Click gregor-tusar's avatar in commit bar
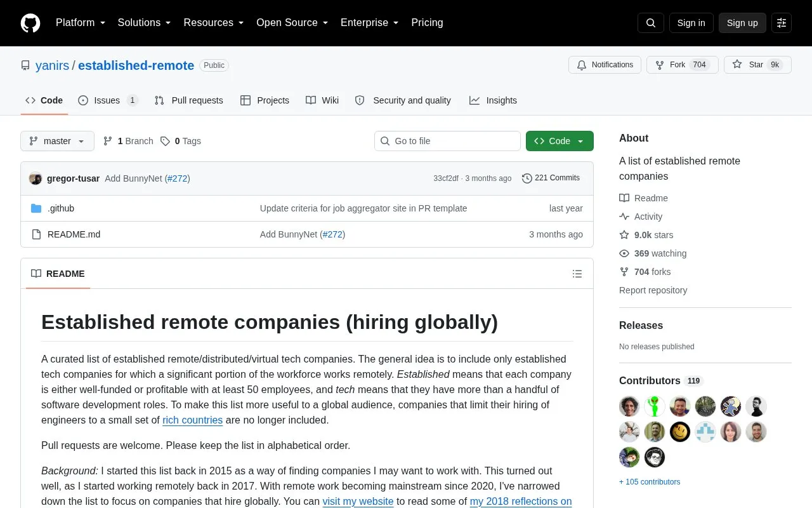 pyautogui.click(x=36, y=178)
